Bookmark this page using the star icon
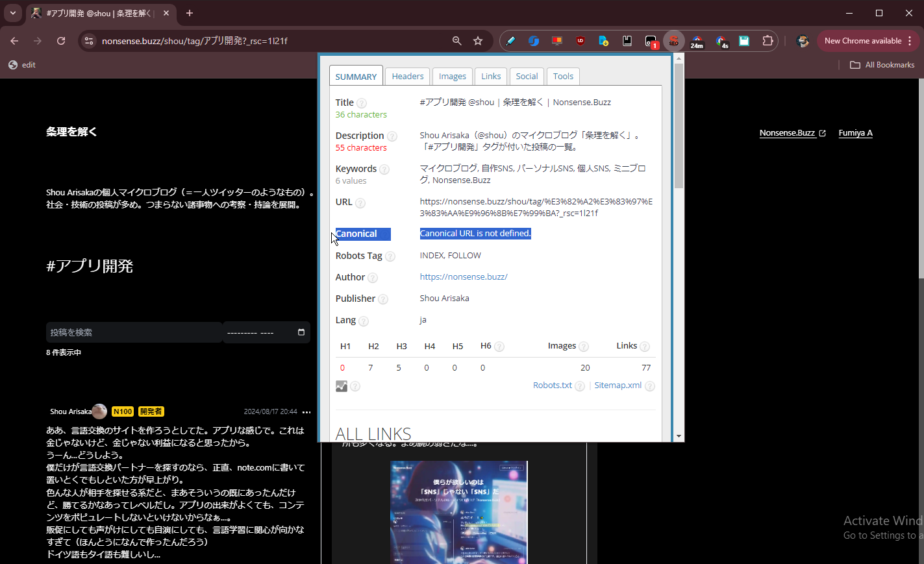924x564 pixels. [x=478, y=40]
